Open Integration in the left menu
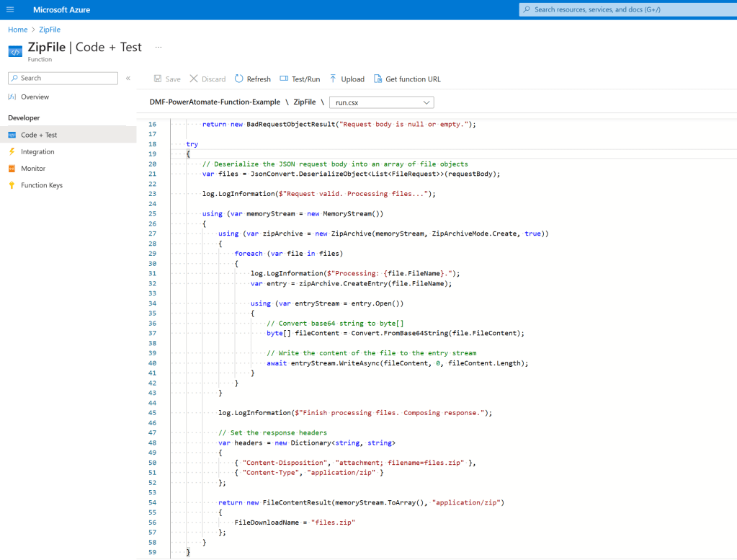 point(37,152)
